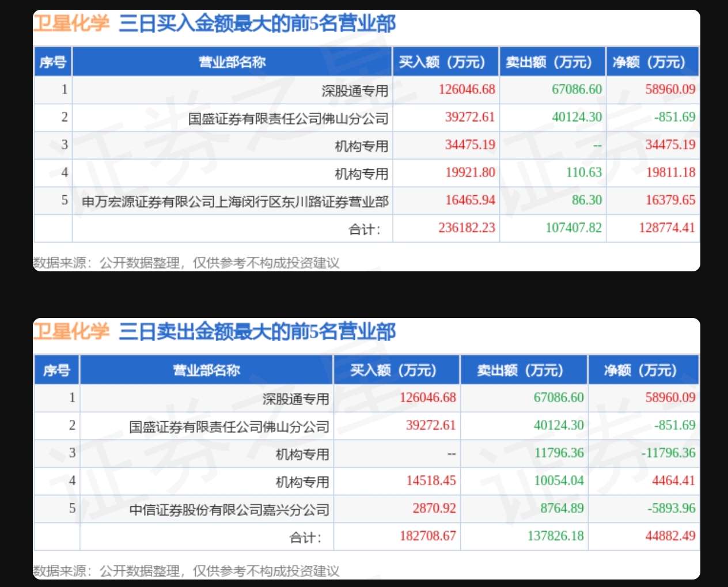
Task: Click buy amount 14518.45
Action: click(x=431, y=480)
